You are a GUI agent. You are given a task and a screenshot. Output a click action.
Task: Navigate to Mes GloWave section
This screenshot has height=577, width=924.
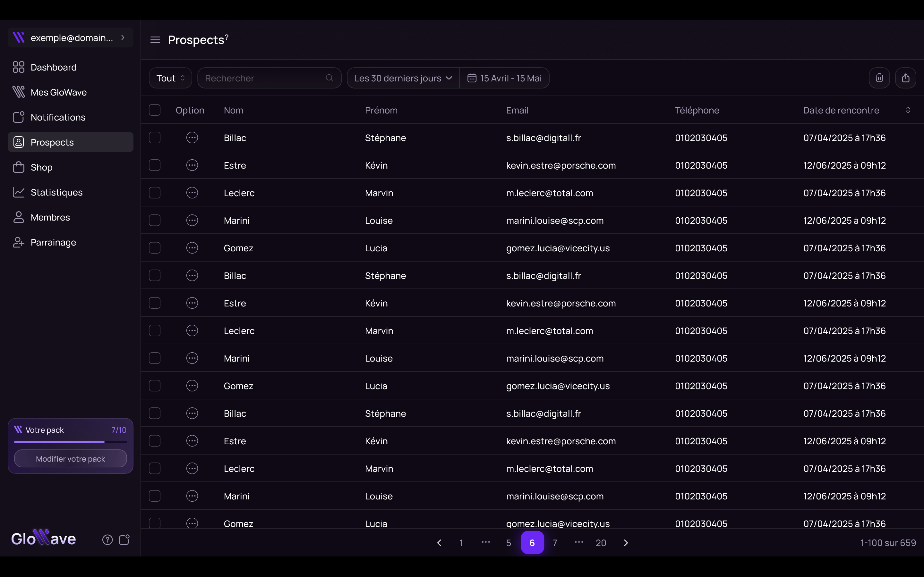(x=58, y=92)
